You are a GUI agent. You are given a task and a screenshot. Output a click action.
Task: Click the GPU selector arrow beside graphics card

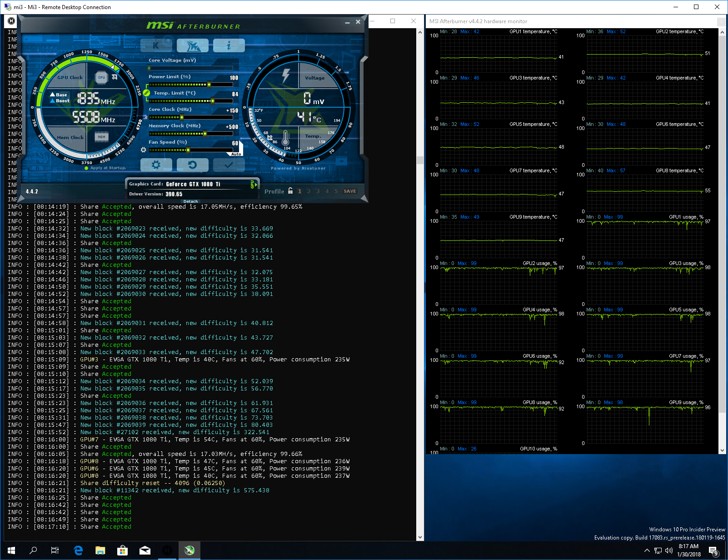click(253, 185)
